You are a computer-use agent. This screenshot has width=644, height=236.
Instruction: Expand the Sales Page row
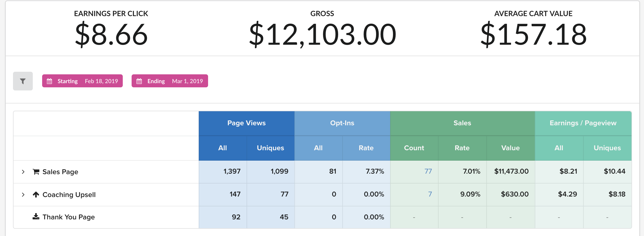pos(23,172)
